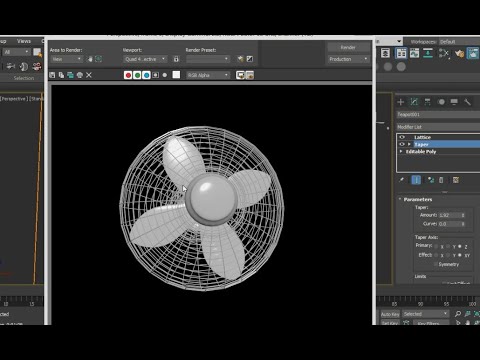This screenshot has width=480, height=360.
Task: Open the Workspaces Default dropdown
Action: pos(459,42)
